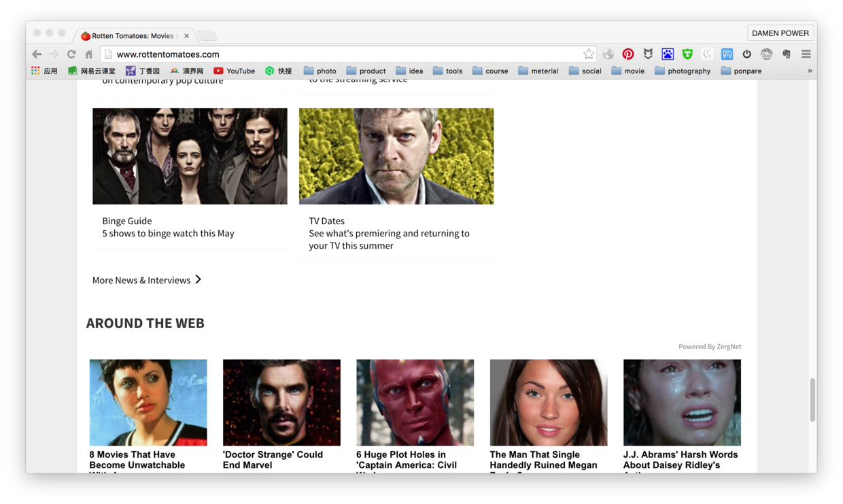Open "J.J. Abrams' Harsh Words" headline

(x=681, y=461)
